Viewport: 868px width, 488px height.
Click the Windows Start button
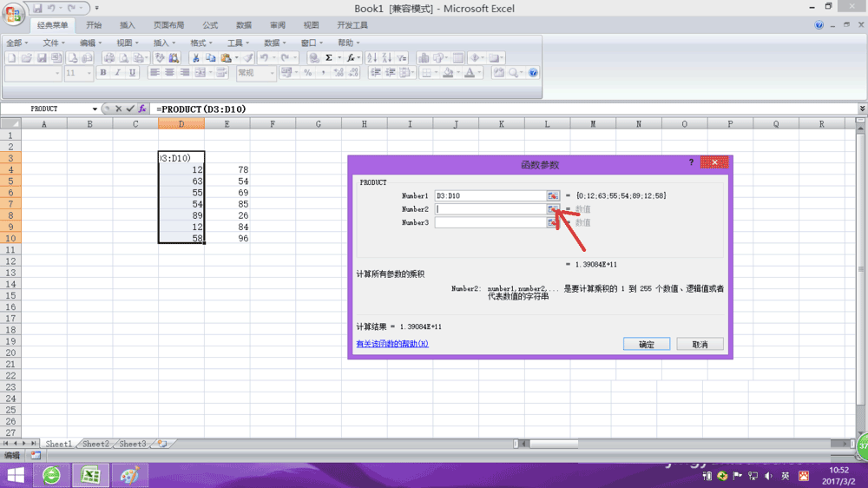(x=16, y=475)
